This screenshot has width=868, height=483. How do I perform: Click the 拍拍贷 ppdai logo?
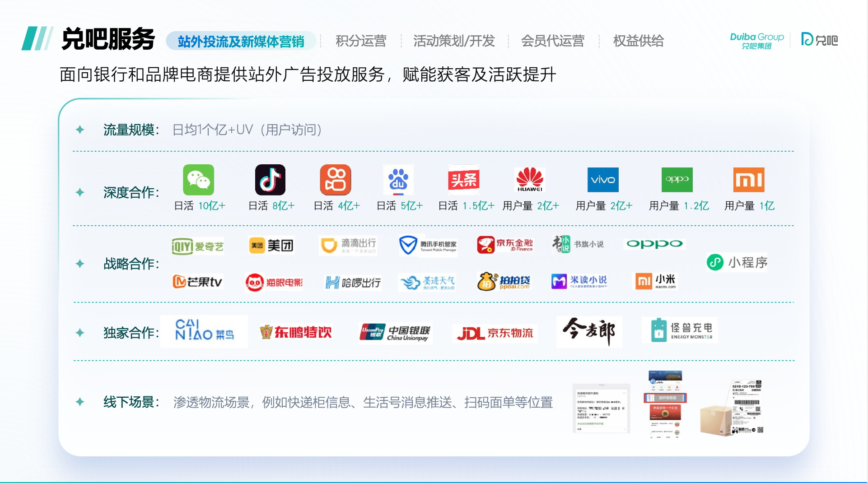[x=504, y=282]
